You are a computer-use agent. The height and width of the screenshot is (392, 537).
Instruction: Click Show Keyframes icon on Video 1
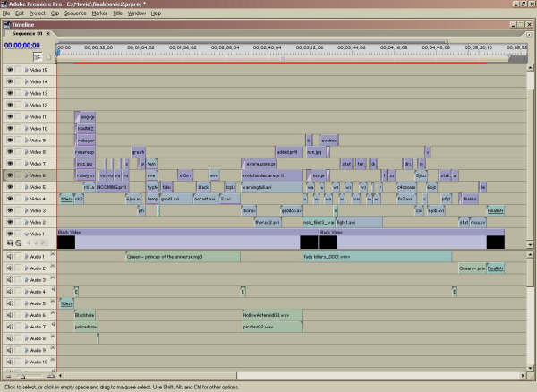point(19,243)
